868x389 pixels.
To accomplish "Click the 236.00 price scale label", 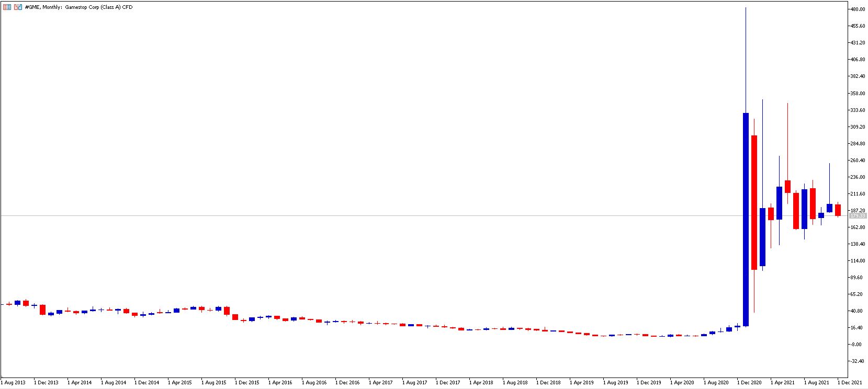I will [x=858, y=177].
